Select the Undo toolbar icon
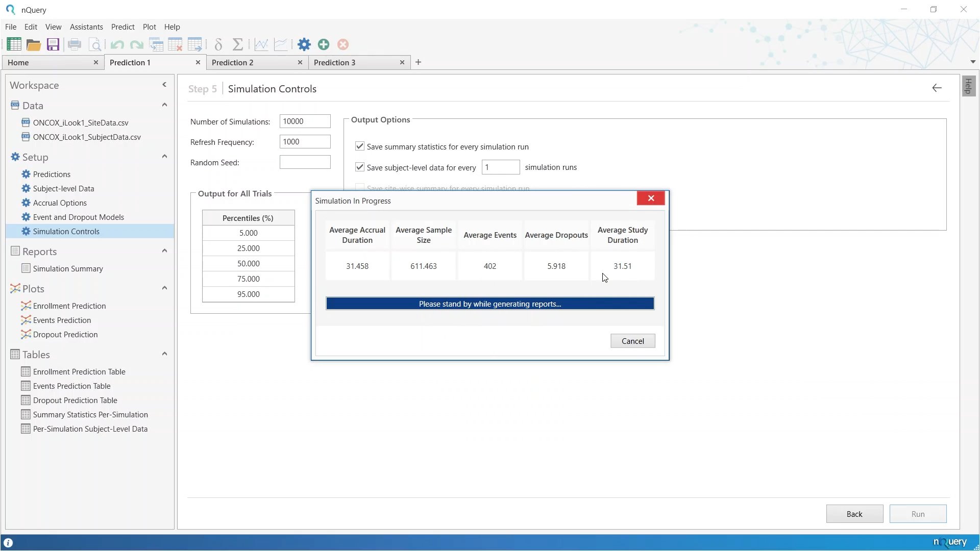This screenshot has height=551, width=980. click(x=117, y=44)
